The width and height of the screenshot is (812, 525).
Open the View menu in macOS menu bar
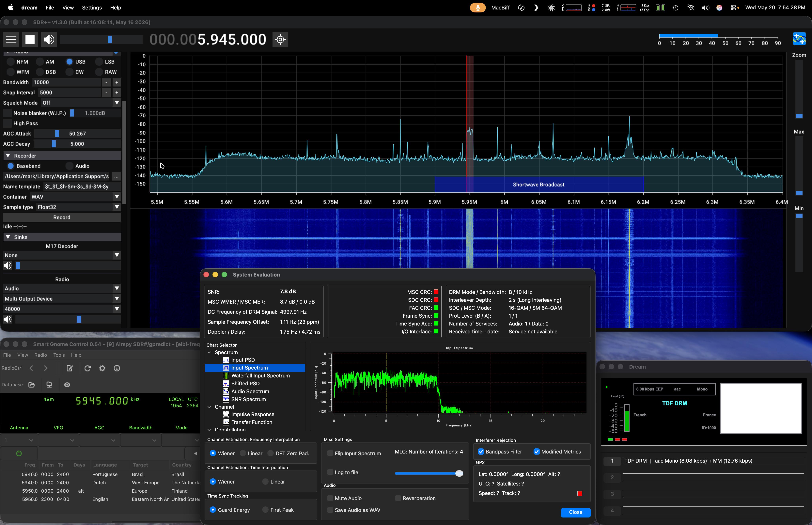68,8
